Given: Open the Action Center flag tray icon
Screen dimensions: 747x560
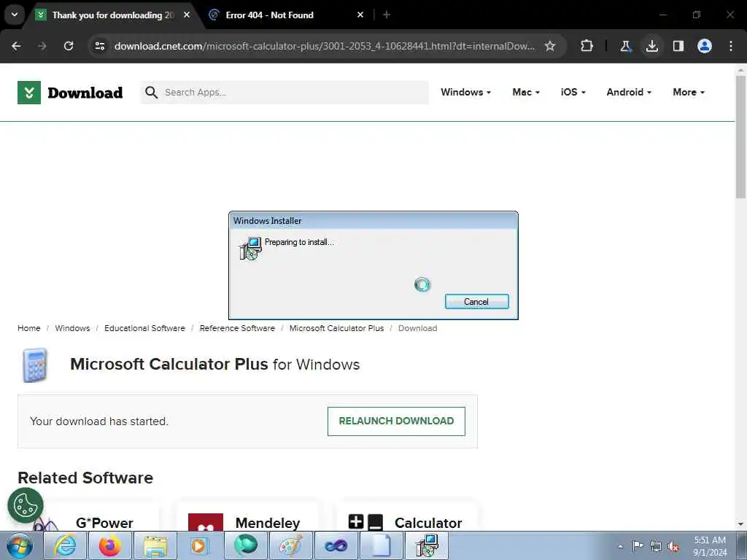Looking at the screenshot, I should pyautogui.click(x=638, y=546).
